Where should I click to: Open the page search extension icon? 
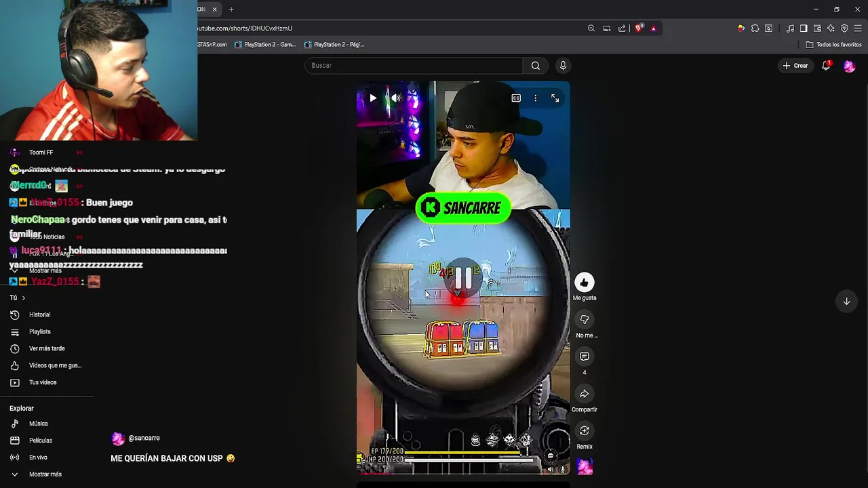(x=768, y=28)
